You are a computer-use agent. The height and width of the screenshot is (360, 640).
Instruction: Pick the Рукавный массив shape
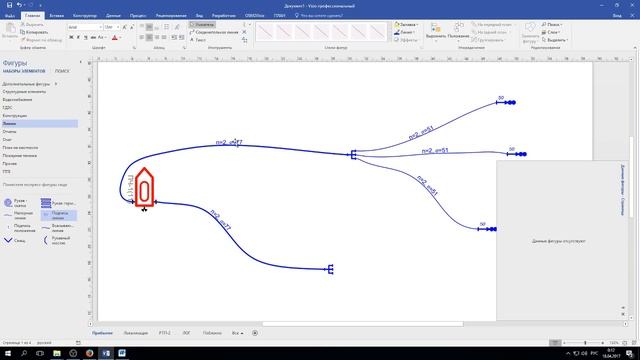(57, 240)
